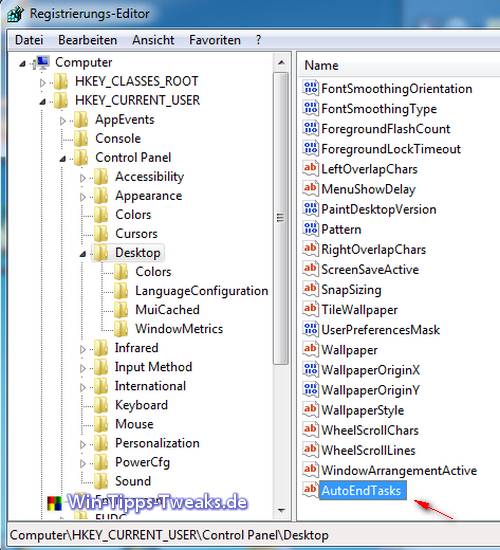Image resolution: width=500 pixels, height=550 pixels.
Task: Collapse the HKEY_CURRENT_USER key
Action: pyautogui.click(x=43, y=102)
